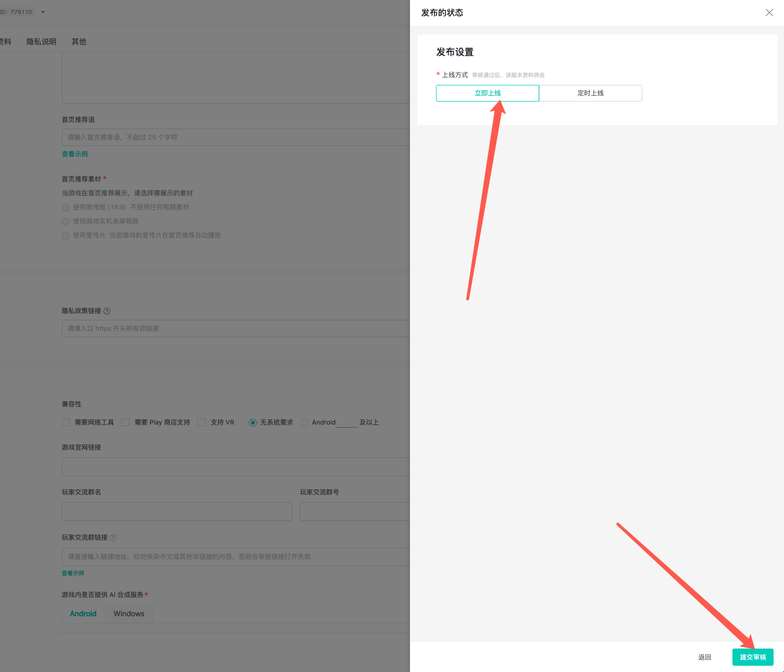Click help icon next to 隐私政策链接
This screenshot has width=784, height=672.
(x=107, y=311)
